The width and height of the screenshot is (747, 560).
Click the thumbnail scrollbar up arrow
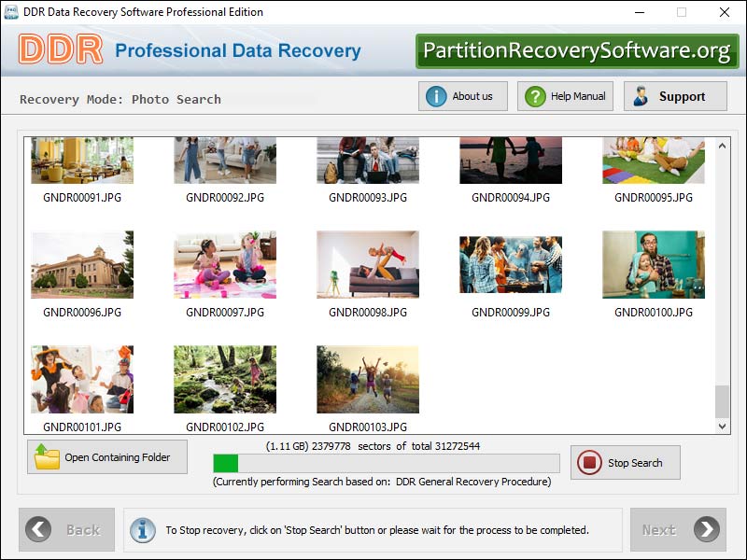722,146
